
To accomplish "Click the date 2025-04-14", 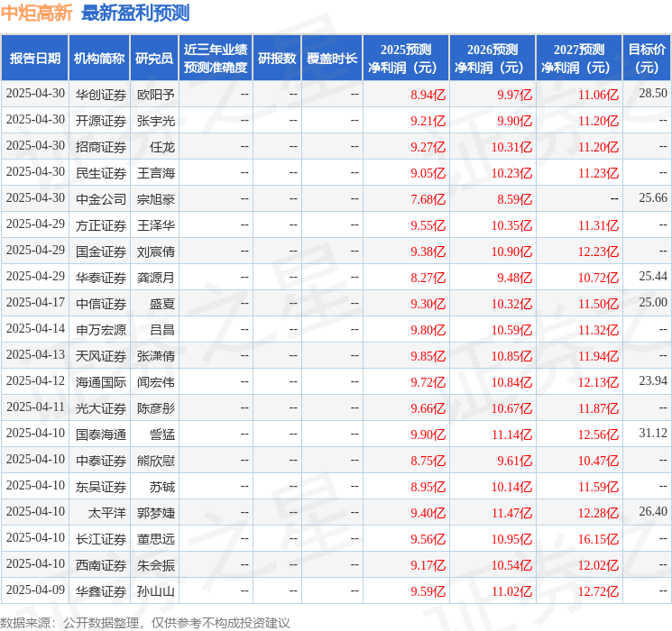I will 35,328.
